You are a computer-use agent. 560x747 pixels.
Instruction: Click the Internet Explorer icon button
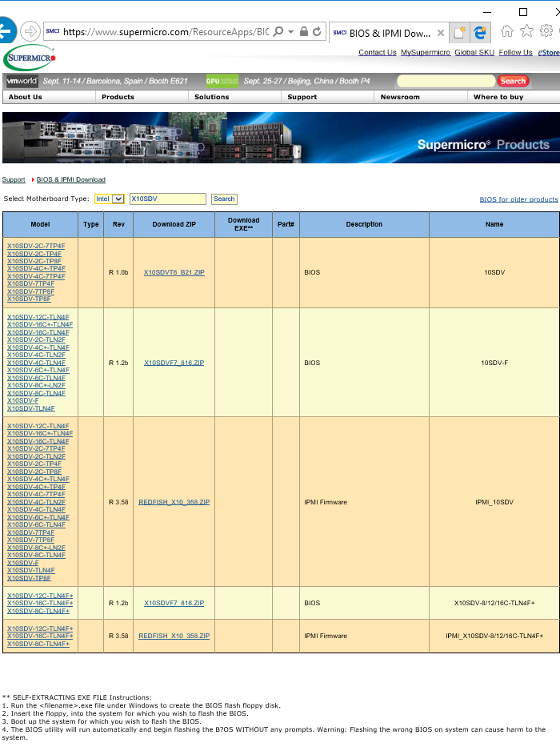(x=481, y=32)
